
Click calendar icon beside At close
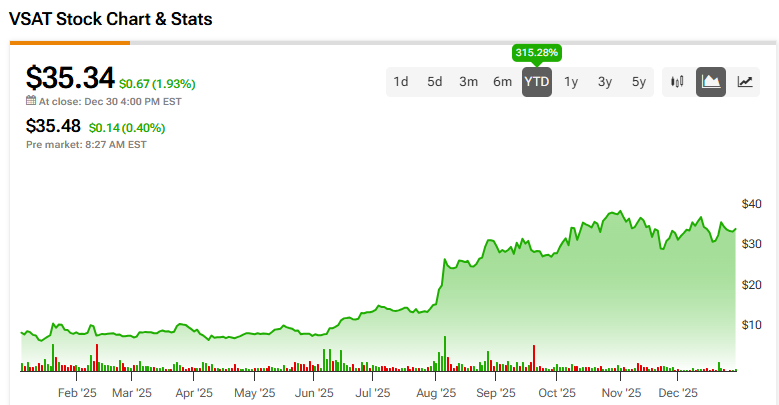pos(31,101)
